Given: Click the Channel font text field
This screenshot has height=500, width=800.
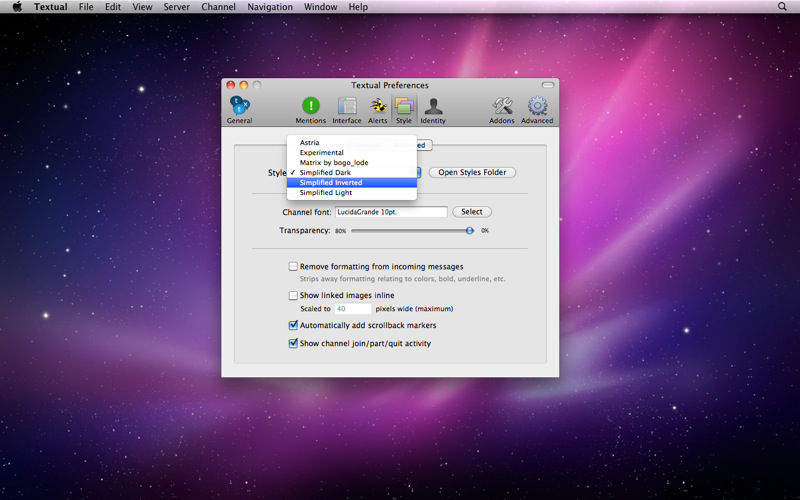Looking at the screenshot, I should point(391,212).
